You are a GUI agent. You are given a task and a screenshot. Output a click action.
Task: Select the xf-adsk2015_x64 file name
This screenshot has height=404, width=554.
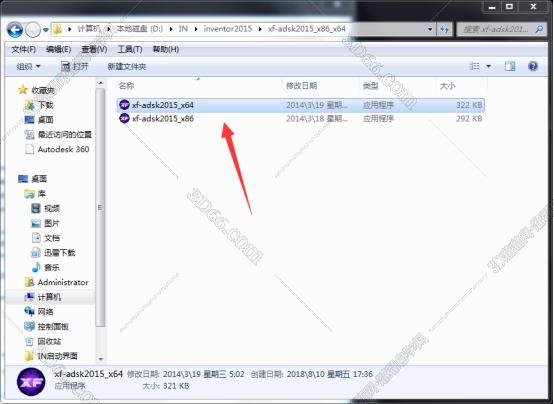point(163,105)
